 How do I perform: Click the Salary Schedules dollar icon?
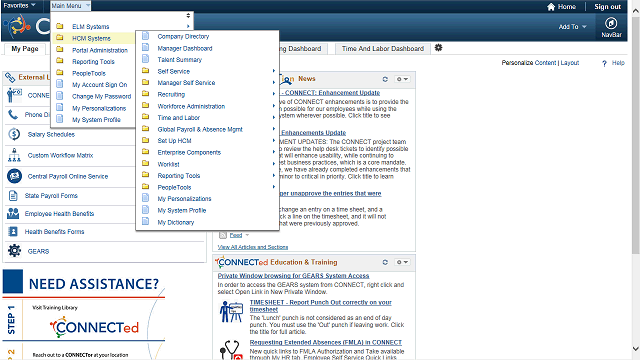14,134
